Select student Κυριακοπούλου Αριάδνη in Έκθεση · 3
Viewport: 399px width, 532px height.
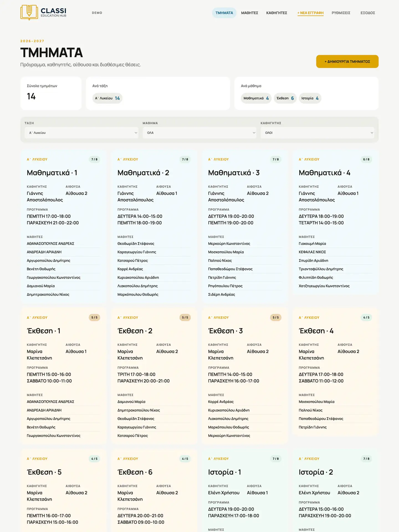pyautogui.click(x=229, y=410)
